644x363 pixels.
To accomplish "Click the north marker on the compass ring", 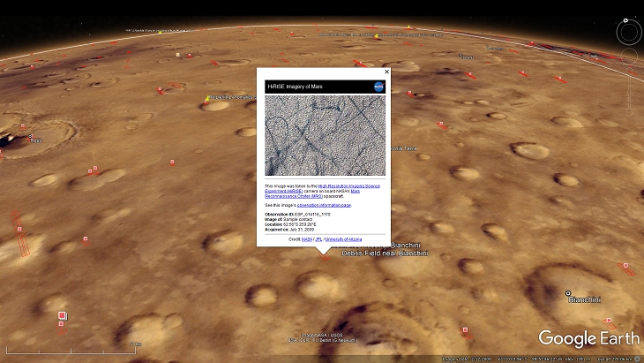I will tap(625, 20).
